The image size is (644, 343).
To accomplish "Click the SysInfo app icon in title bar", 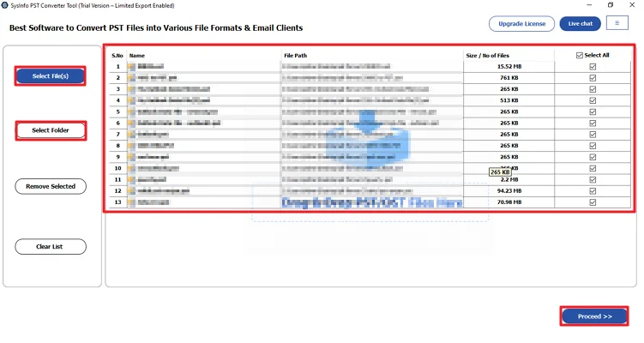I will (5, 5).
